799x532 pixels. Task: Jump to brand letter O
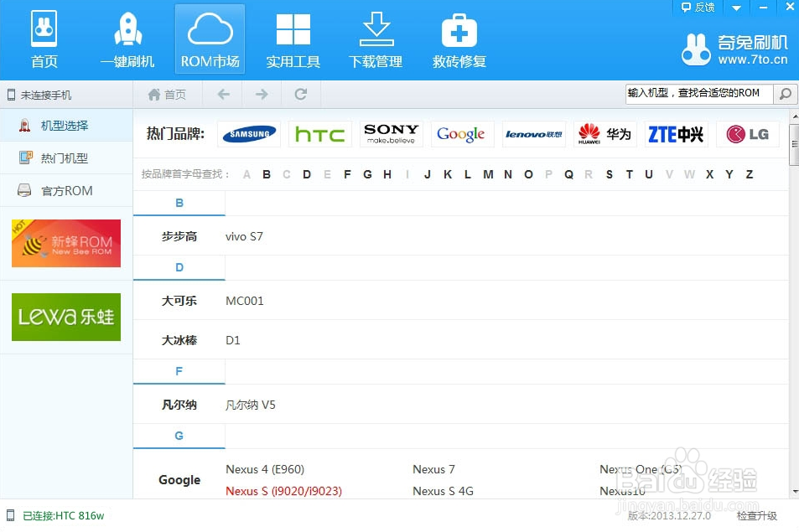pyautogui.click(x=528, y=174)
